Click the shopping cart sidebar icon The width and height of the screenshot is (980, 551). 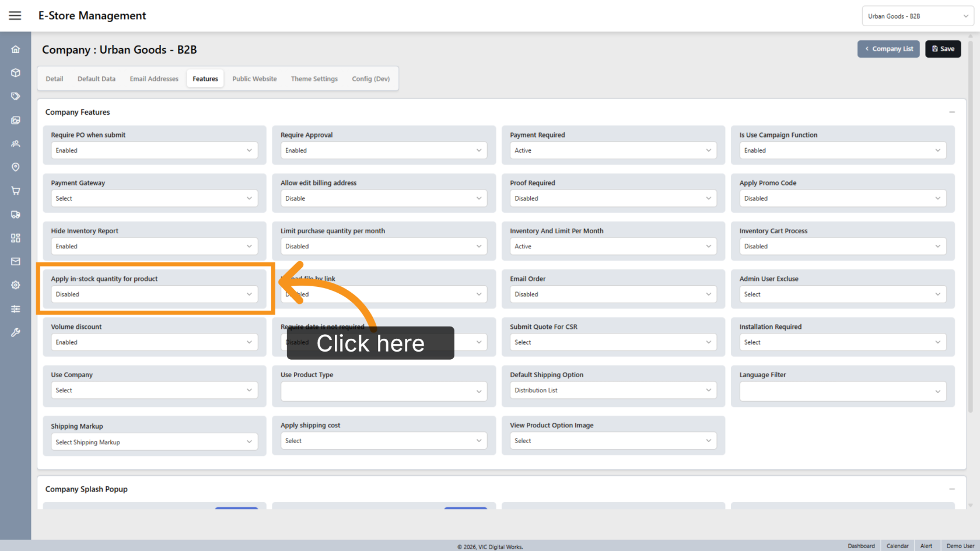pyautogui.click(x=16, y=191)
